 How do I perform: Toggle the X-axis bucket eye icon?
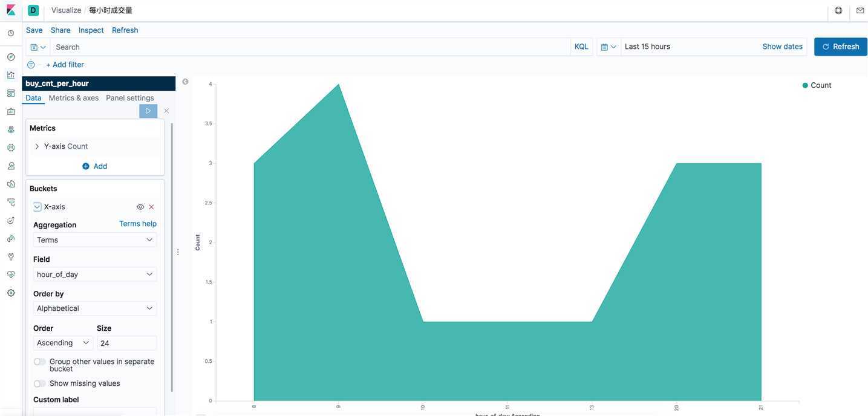click(140, 207)
